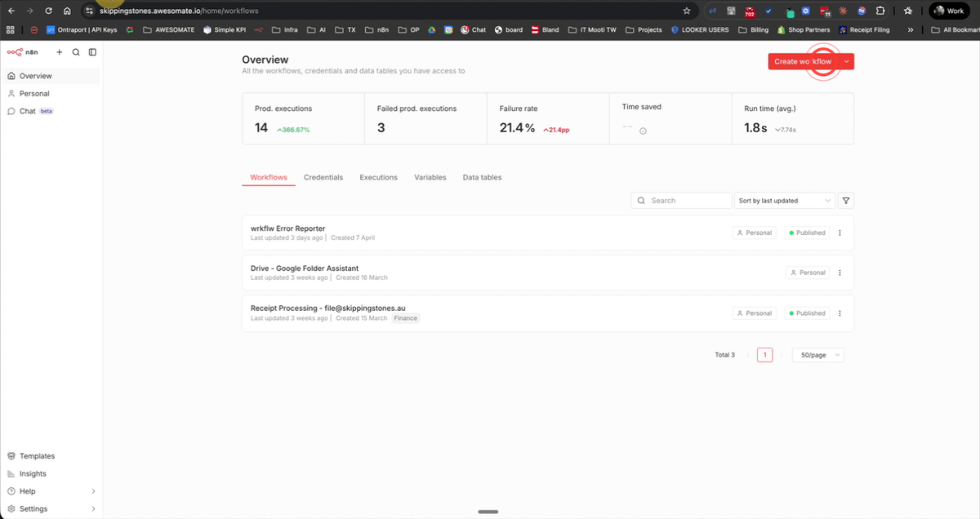Click the info icon next to Time saved
Viewport: 980px width, 519px height.
pos(642,129)
